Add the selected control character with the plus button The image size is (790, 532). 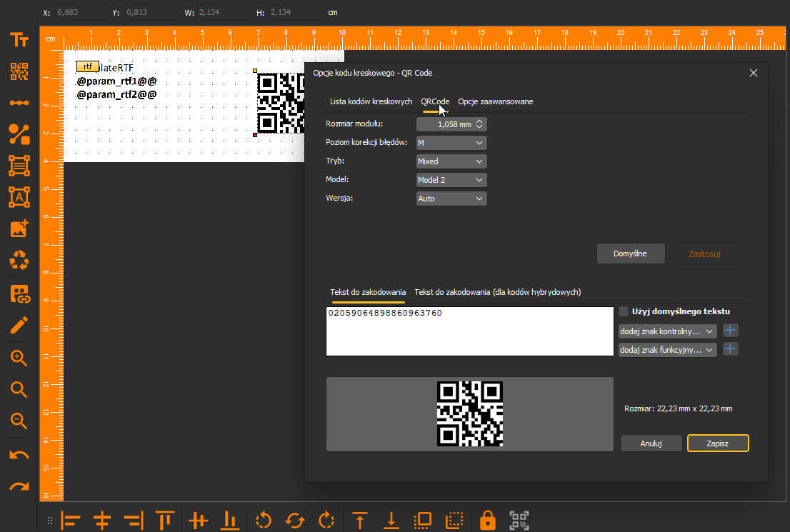pyautogui.click(x=730, y=331)
